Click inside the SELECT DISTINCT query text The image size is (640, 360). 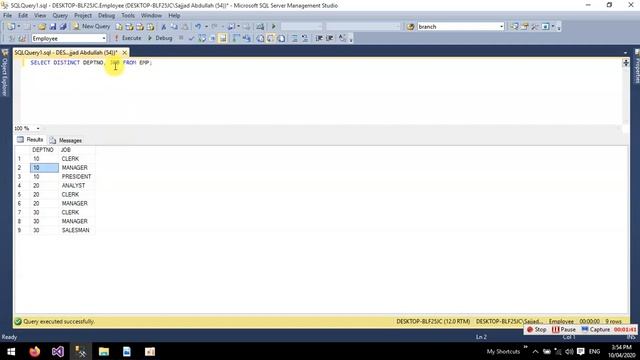tap(91, 62)
